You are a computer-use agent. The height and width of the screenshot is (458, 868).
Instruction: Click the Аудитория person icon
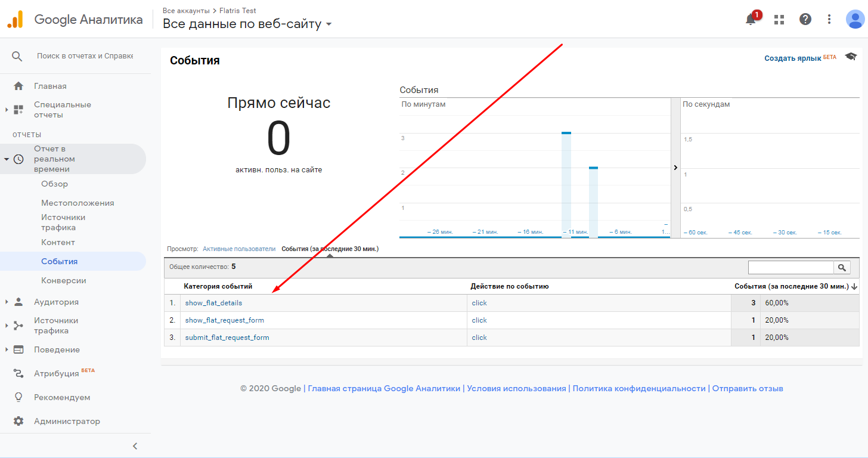click(x=18, y=302)
